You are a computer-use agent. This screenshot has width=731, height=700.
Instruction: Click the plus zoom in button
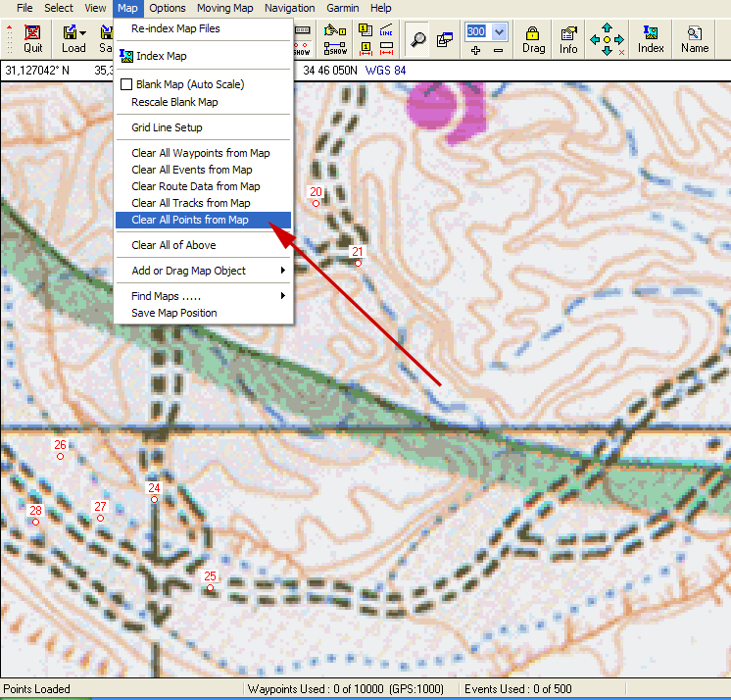(475, 50)
